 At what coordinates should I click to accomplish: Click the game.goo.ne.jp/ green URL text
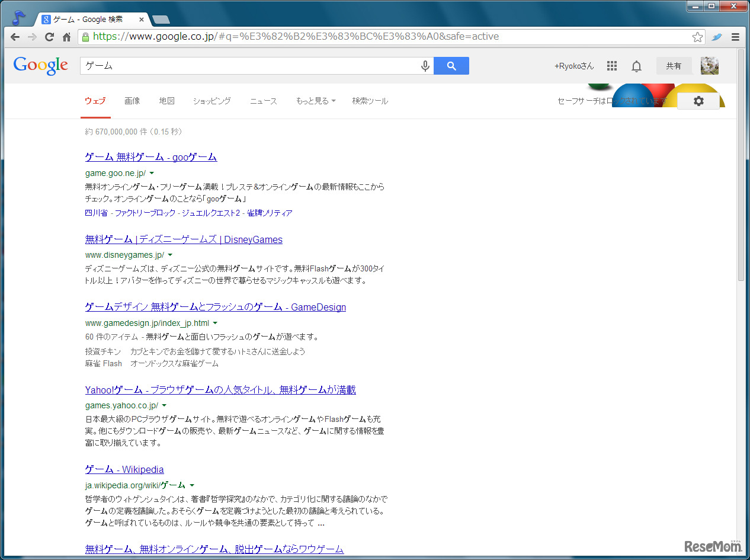pyautogui.click(x=116, y=173)
